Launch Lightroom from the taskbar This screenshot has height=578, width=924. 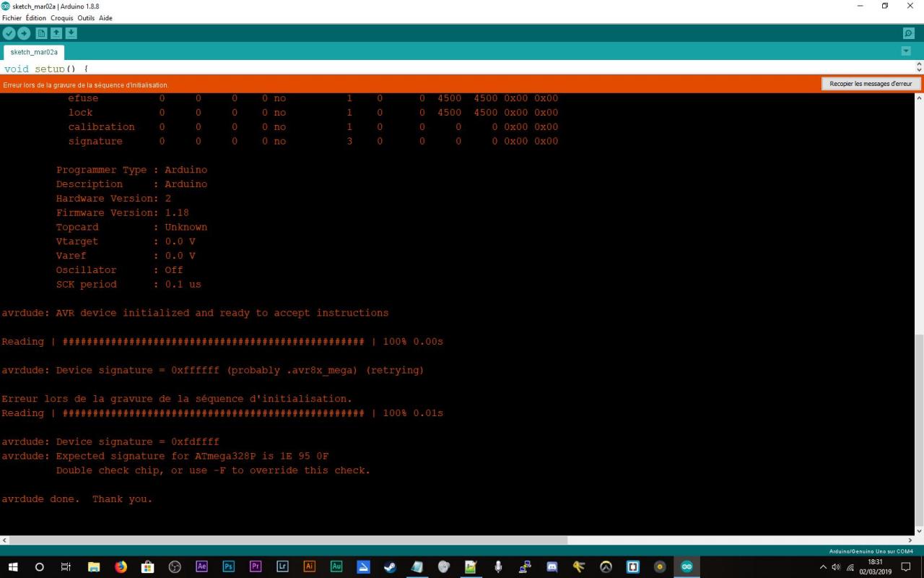(x=282, y=566)
